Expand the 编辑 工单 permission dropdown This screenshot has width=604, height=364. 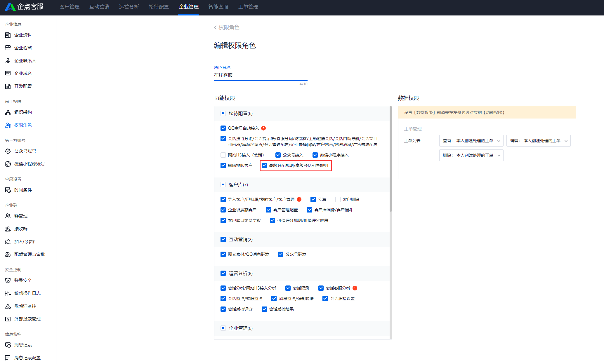click(538, 141)
